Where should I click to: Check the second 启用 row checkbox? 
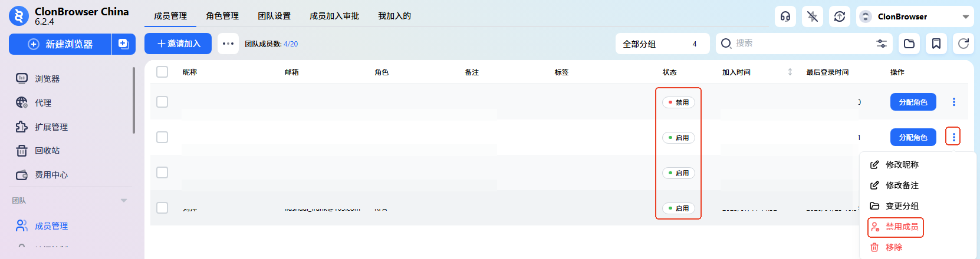[x=162, y=172]
